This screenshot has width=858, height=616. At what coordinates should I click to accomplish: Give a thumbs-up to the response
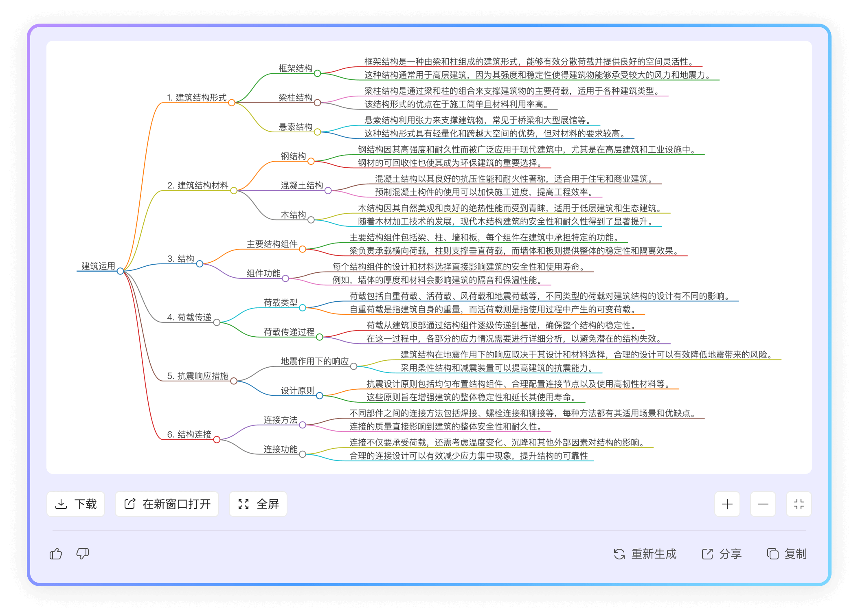click(56, 554)
